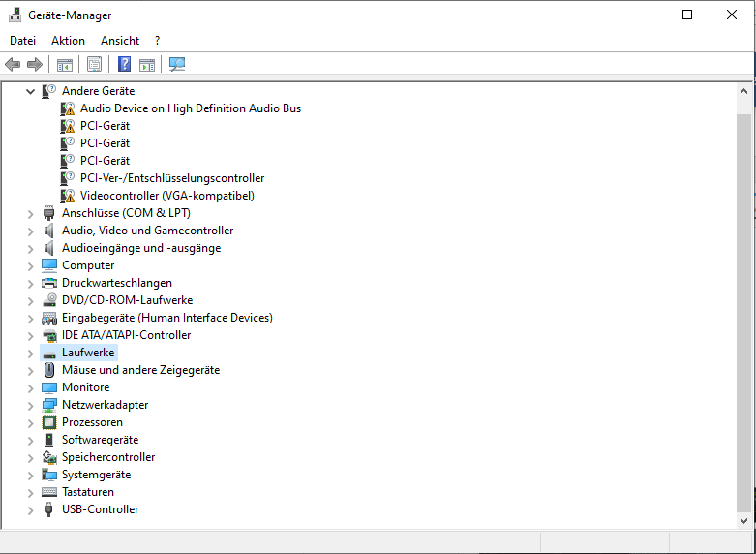Image resolution: width=756 pixels, height=554 pixels.
Task: Collapse the Andere Geräte node
Action: (x=30, y=91)
